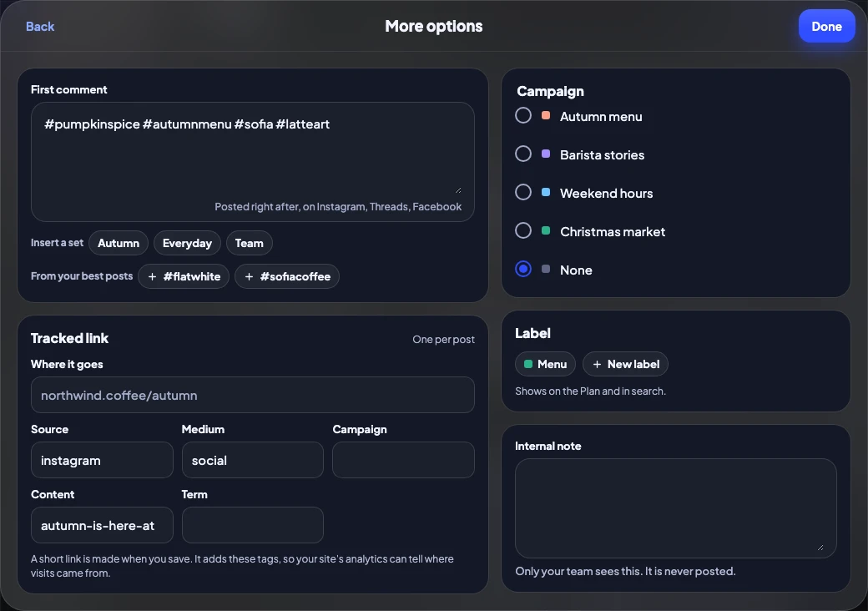
Task: Click the 'Insert a set' label
Action: (x=57, y=242)
